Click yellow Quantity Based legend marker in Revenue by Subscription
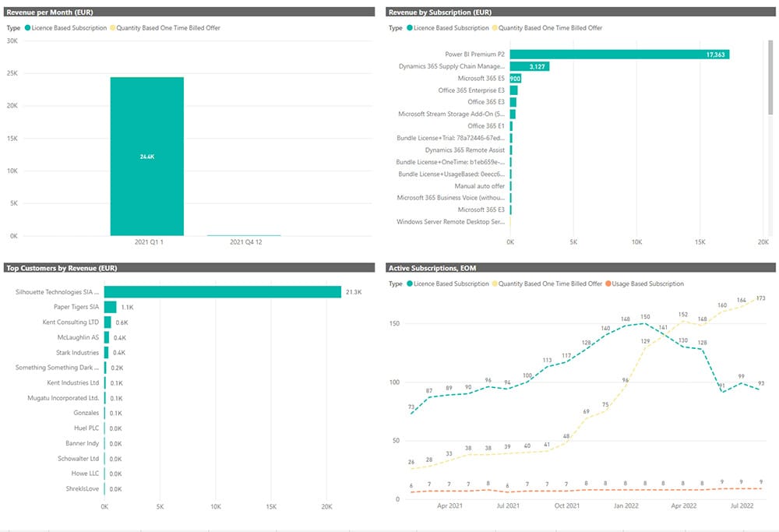 click(495, 28)
